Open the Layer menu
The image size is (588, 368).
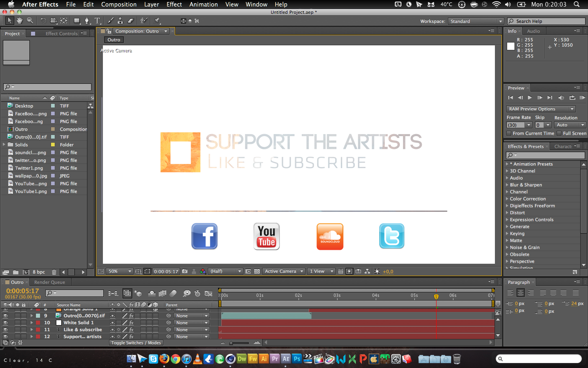151,4
